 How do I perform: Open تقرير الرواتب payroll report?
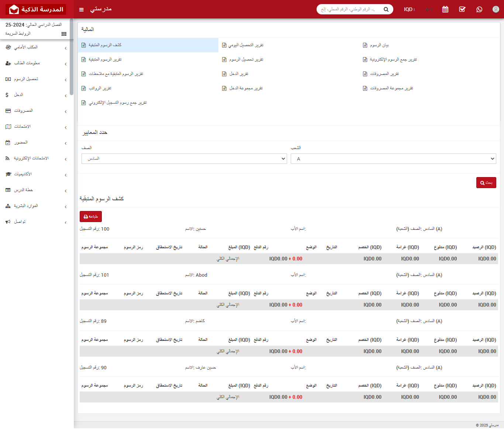click(100, 88)
